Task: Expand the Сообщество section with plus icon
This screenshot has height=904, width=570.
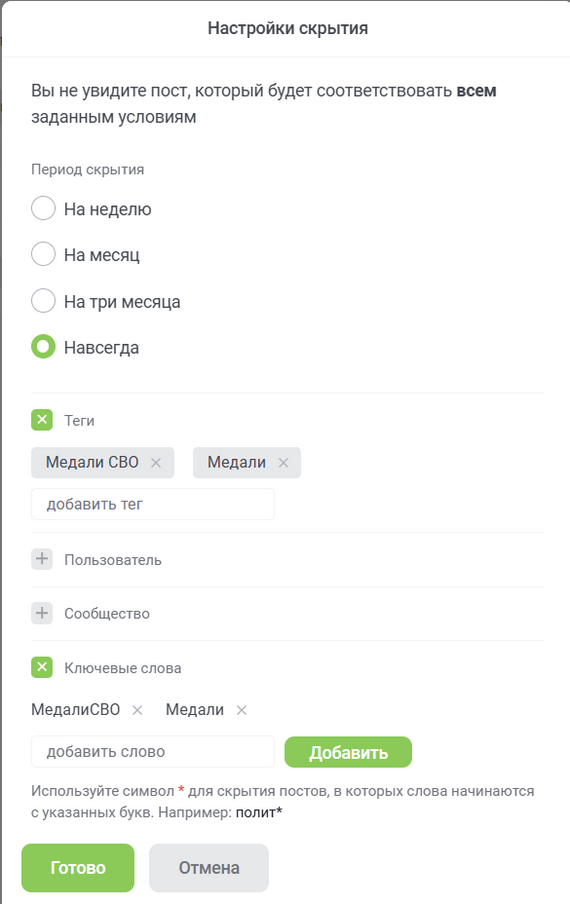Action: 42,613
